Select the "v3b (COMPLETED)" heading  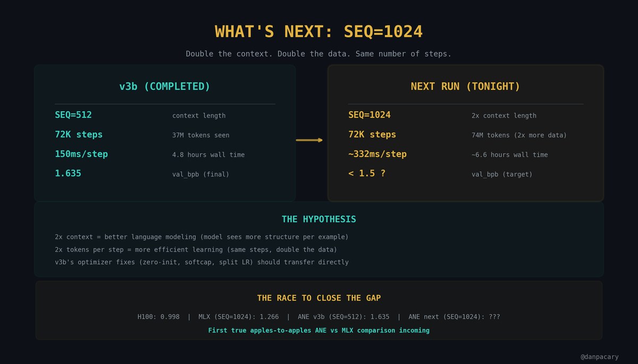[x=165, y=86]
